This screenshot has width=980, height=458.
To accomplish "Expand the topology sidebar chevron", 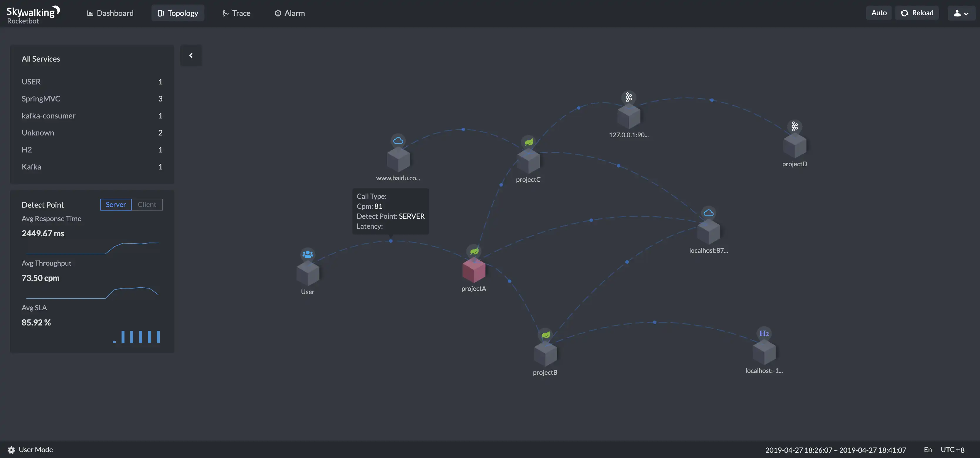I will 191,55.
